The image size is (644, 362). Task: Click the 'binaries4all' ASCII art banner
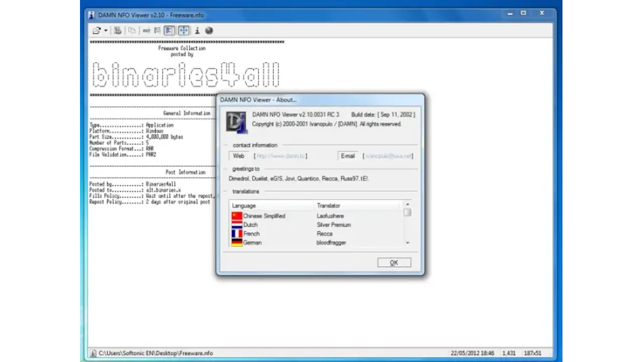click(186, 75)
